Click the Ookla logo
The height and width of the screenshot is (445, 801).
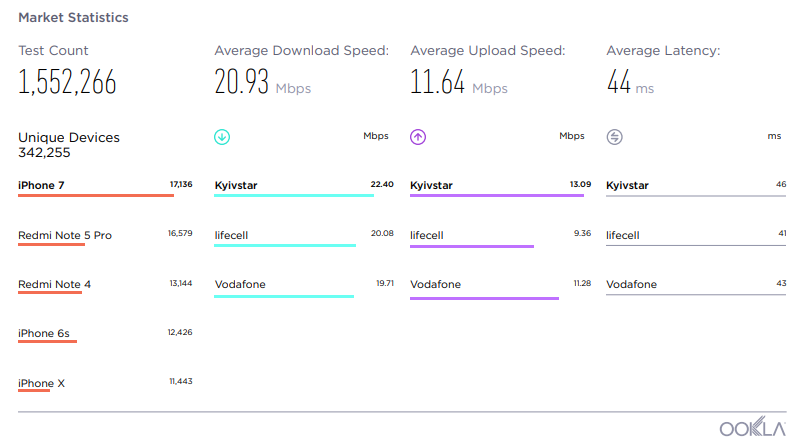pyautogui.click(x=752, y=427)
